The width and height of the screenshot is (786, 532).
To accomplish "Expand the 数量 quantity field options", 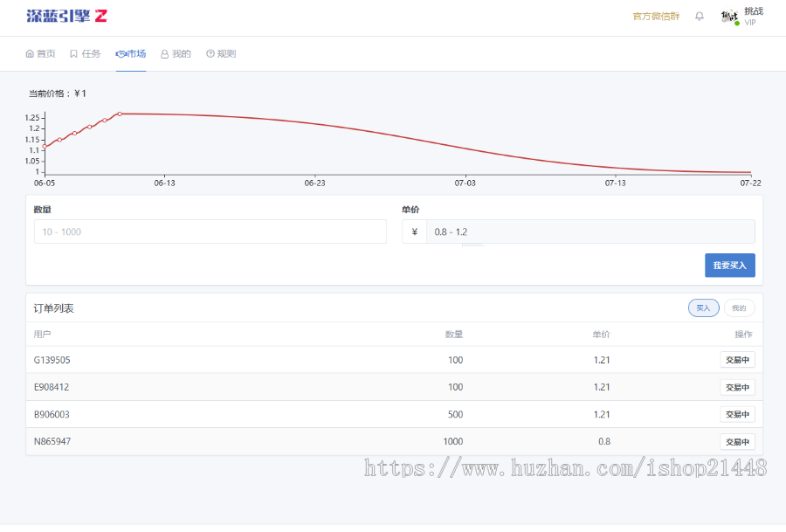I will [x=210, y=231].
